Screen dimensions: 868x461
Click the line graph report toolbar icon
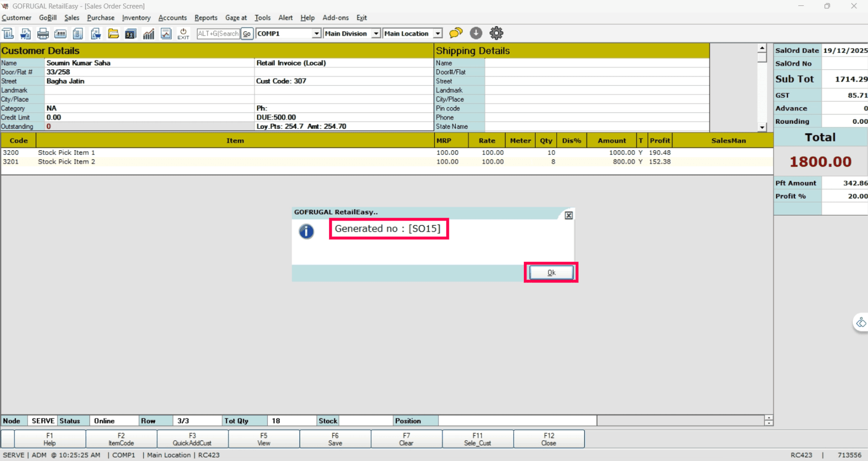[166, 34]
